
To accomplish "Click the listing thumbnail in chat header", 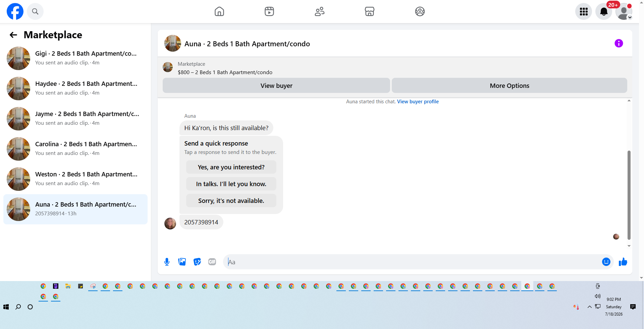I will coord(173,43).
